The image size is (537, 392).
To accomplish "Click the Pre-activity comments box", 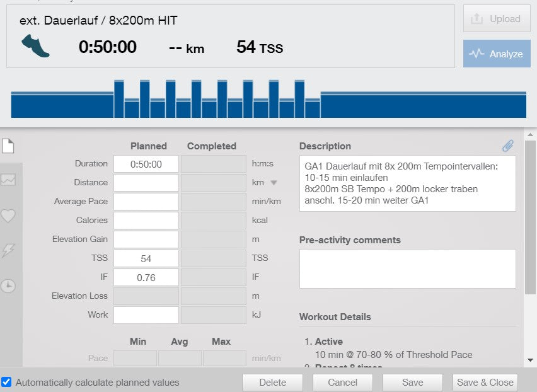I will pyautogui.click(x=407, y=268).
